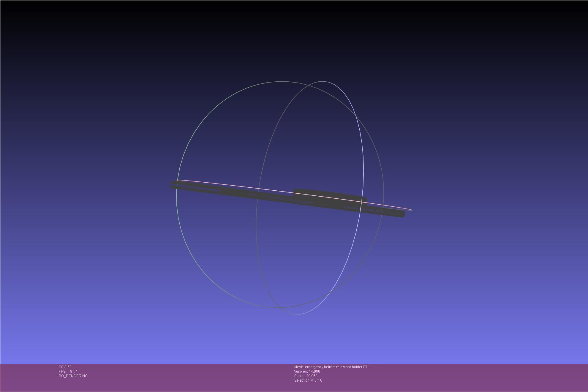This screenshot has width=588, height=392.
Task: Click the FOV: 60 readout
Action: pyautogui.click(x=65, y=367)
